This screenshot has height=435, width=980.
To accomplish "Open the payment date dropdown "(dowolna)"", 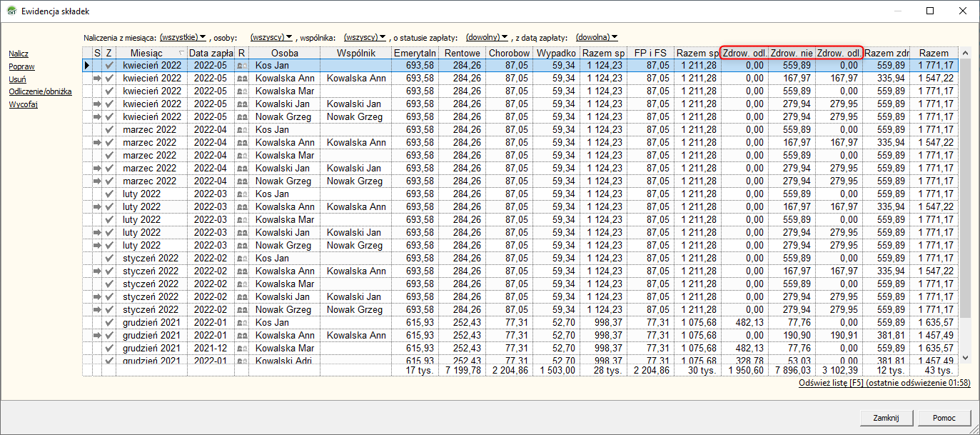I will pos(597,37).
